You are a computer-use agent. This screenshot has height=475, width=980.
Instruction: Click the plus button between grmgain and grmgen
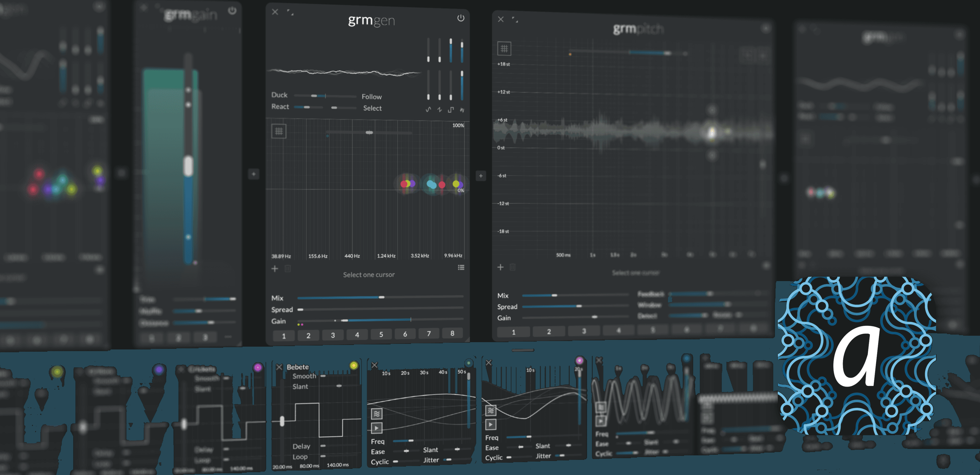(x=254, y=174)
